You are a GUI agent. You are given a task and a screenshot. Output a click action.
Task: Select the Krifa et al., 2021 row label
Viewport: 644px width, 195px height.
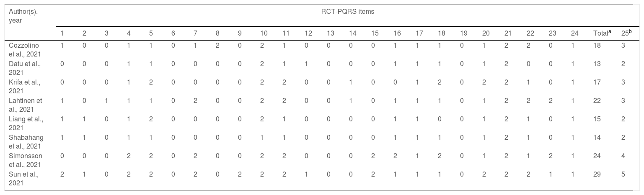pyautogui.click(x=23, y=86)
